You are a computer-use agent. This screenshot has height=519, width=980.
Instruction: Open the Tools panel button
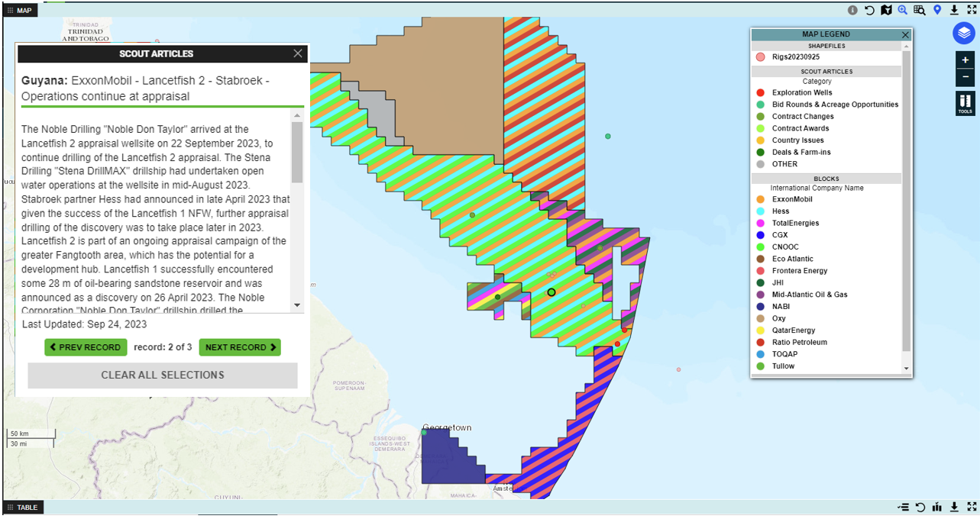coord(965,103)
